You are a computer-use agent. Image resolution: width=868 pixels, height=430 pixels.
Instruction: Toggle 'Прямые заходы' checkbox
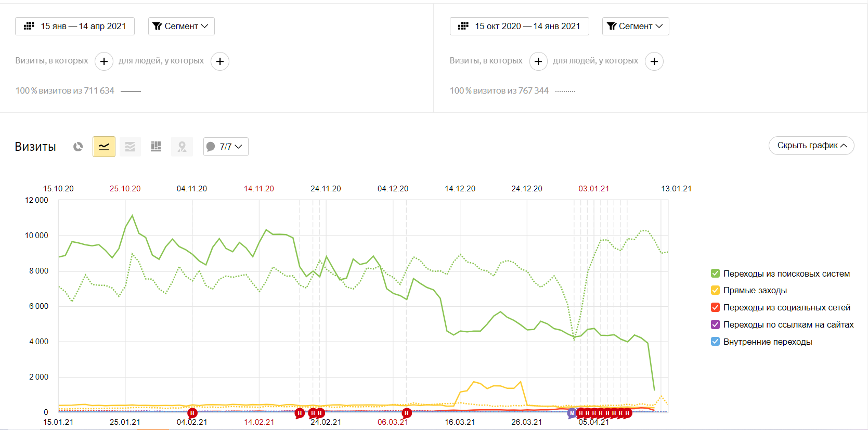pyautogui.click(x=715, y=290)
